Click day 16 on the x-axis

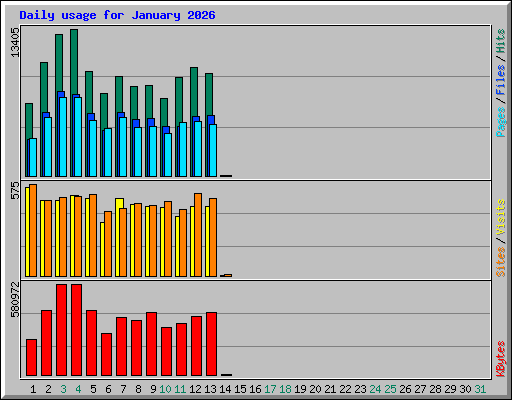click(255, 389)
